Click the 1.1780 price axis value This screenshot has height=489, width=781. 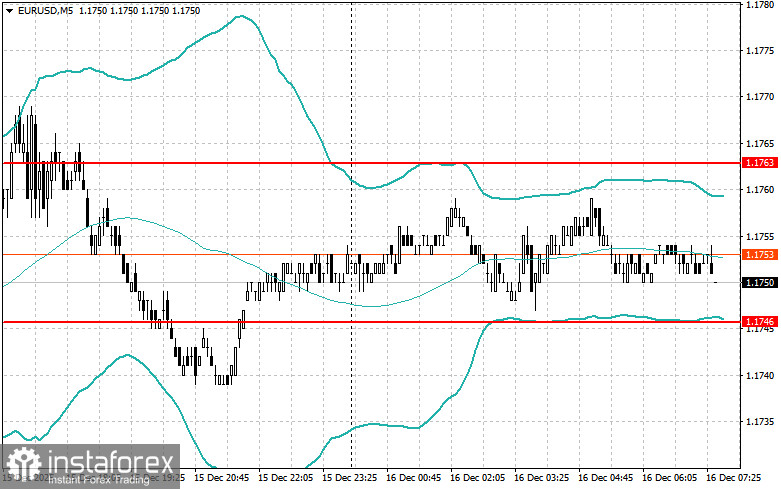pyautogui.click(x=760, y=4)
